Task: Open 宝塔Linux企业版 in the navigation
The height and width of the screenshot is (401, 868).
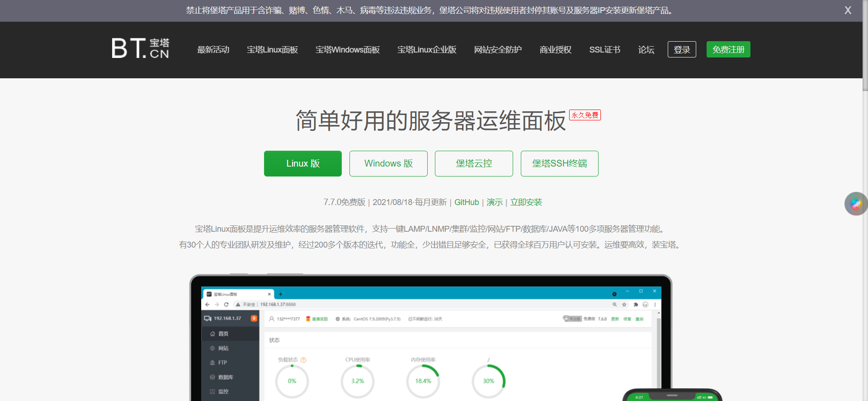Action: coord(427,50)
